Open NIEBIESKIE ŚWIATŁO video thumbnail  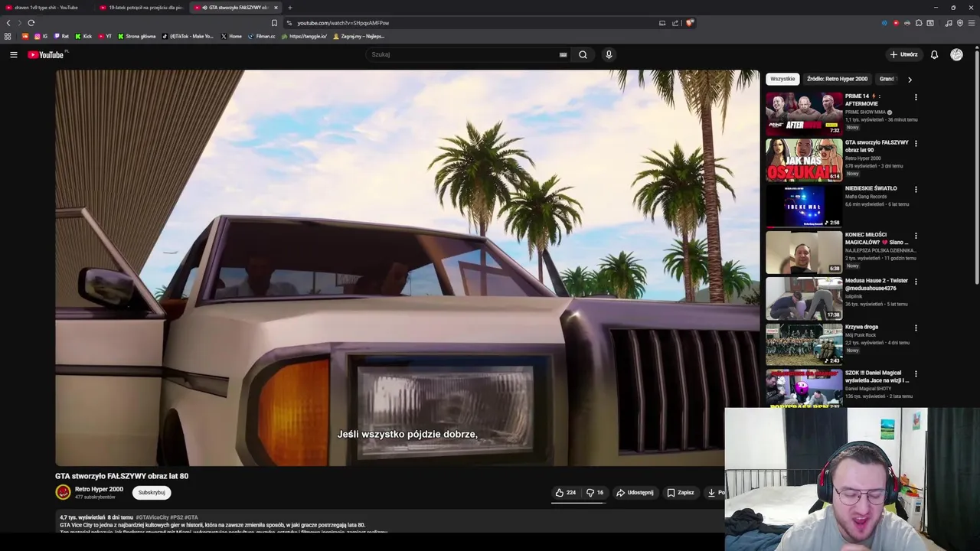point(804,205)
